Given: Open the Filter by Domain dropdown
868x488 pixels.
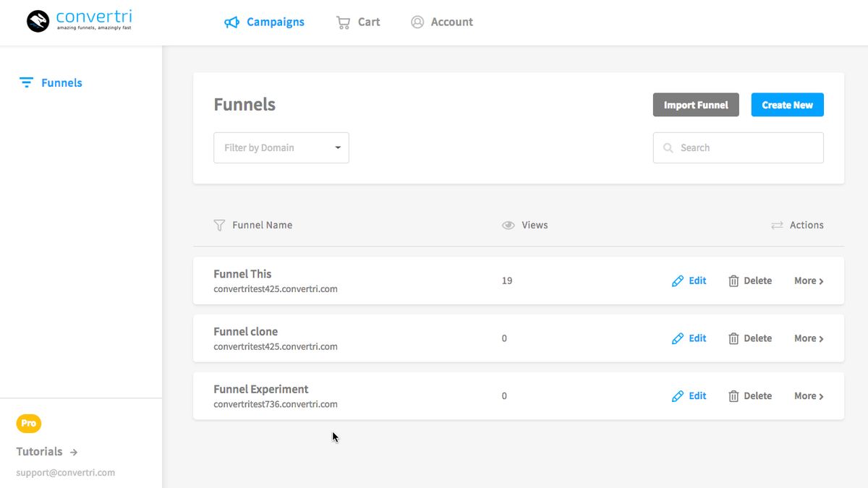Looking at the screenshot, I should click(x=281, y=147).
